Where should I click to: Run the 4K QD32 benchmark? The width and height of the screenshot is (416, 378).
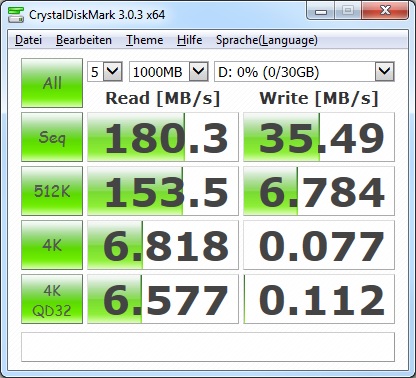click(x=52, y=299)
